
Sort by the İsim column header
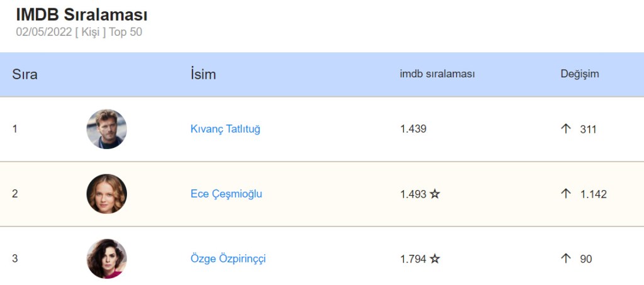tap(203, 74)
